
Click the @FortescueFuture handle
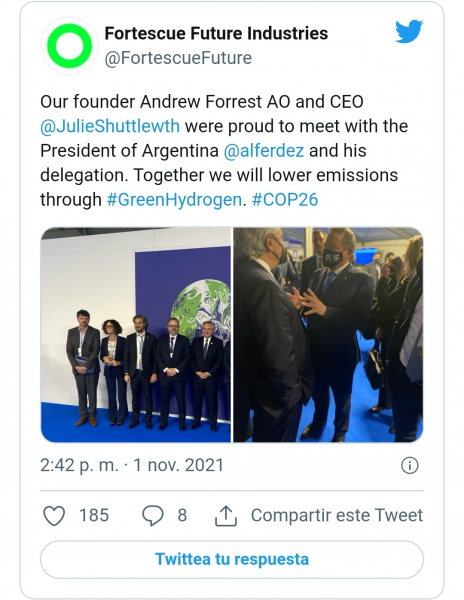[x=178, y=58]
